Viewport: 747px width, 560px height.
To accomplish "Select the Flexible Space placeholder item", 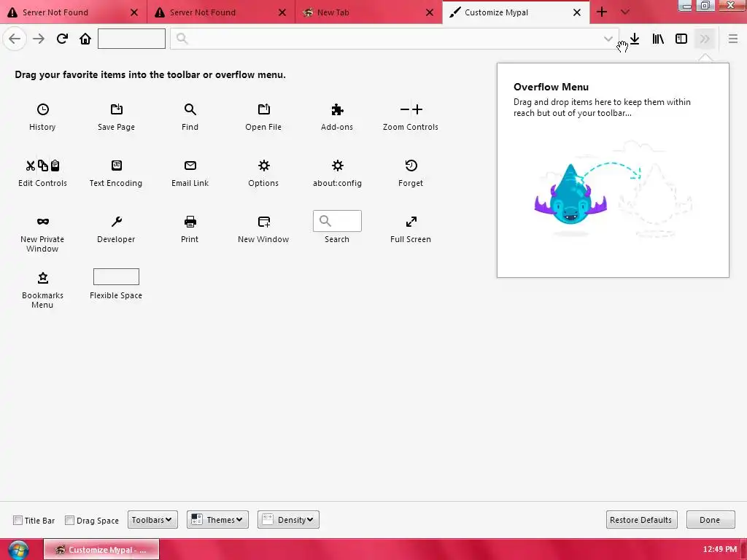I will [x=116, y=276].
